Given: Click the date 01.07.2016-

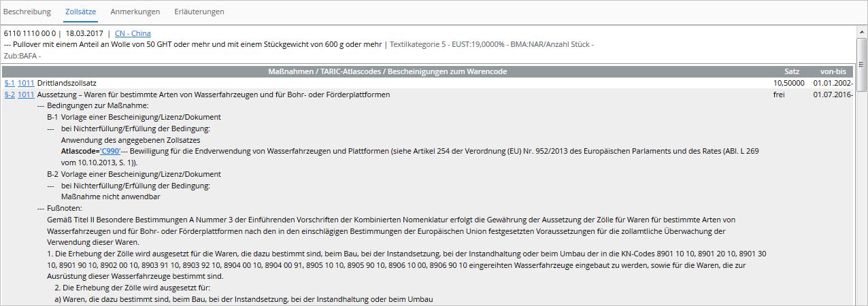Looking at the screenshot, I should (x=833, y=95).
